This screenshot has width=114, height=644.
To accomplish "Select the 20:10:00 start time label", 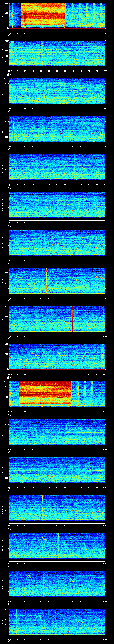I will click(x=9, y=374).
